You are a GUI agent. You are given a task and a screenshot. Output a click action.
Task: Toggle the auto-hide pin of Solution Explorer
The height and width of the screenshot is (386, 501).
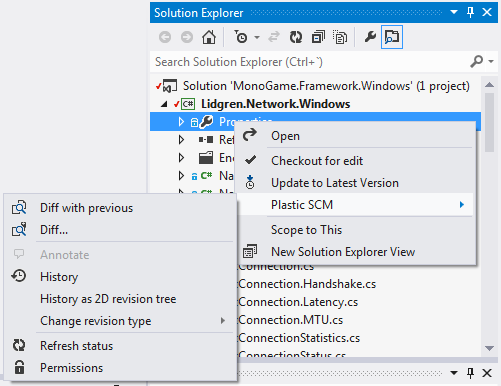pos(470,13)
